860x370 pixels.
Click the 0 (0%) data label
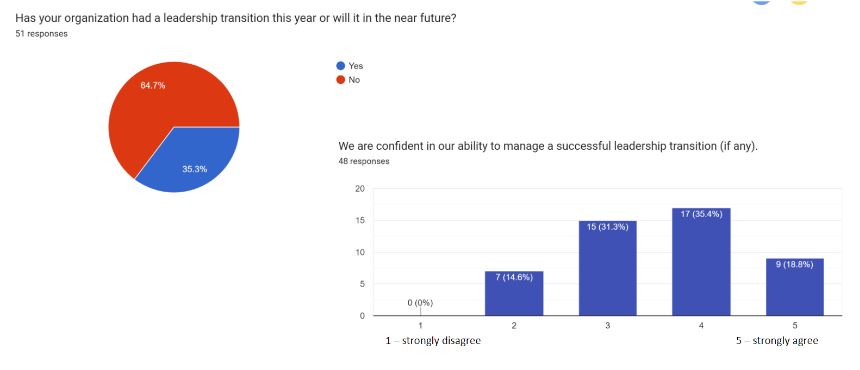(420, 303)
